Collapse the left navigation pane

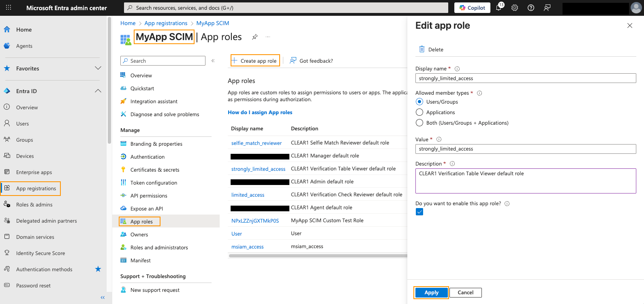pos(103,298)
